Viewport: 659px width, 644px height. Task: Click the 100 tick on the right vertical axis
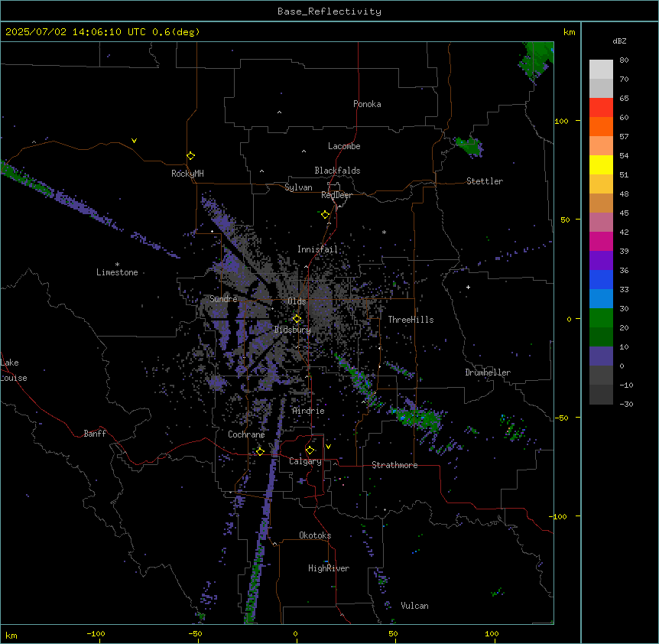click(x=561, y=121)
